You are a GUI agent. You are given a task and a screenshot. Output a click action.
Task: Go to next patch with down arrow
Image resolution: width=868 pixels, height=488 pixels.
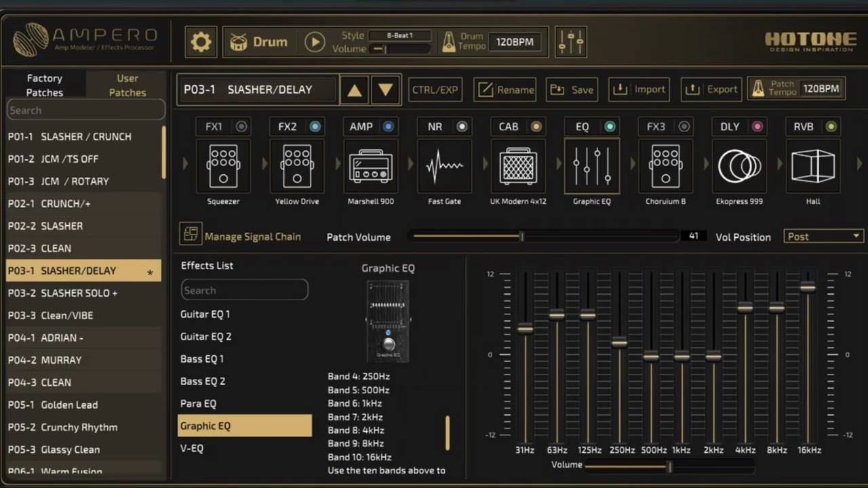coord(386,89)
